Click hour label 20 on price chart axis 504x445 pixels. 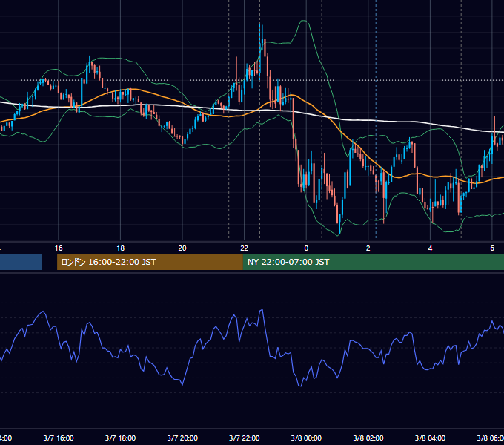(182, 248)
